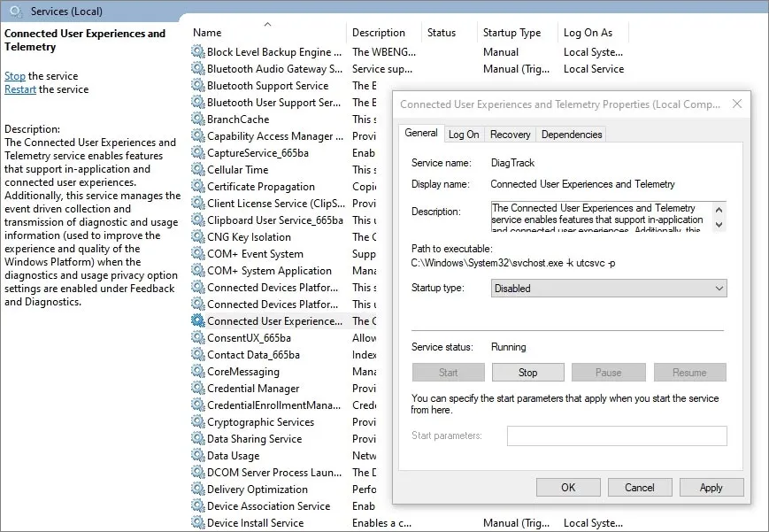Select the ConsentUX_665ba service icon
The height and width of the screenshot is (532, 769).
pos(196,337)
